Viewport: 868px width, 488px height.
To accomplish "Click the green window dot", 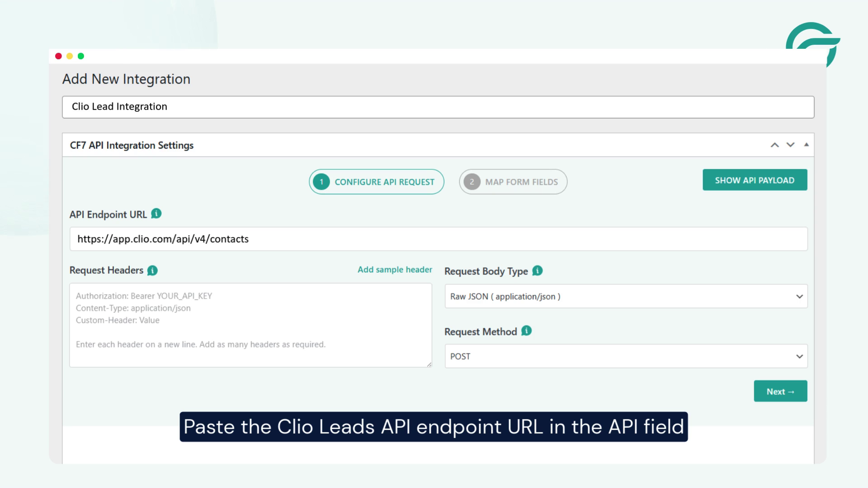I will (x=80, y=56).
